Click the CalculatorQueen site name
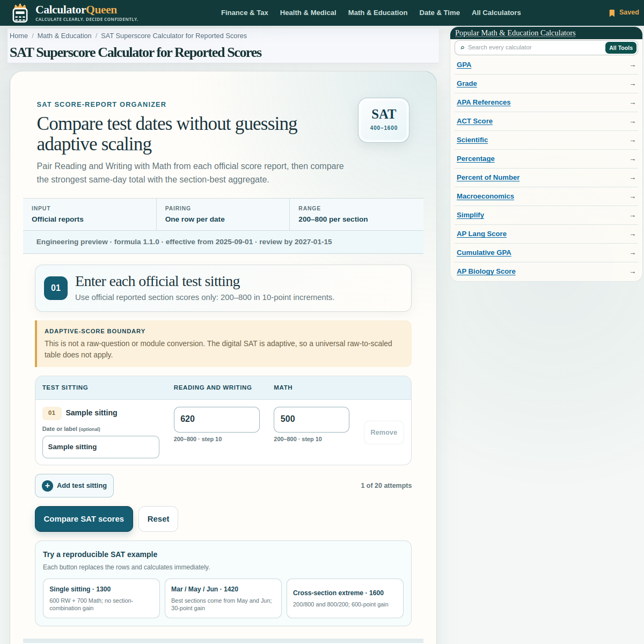The image size is (644, 644). tap(76, 10)
